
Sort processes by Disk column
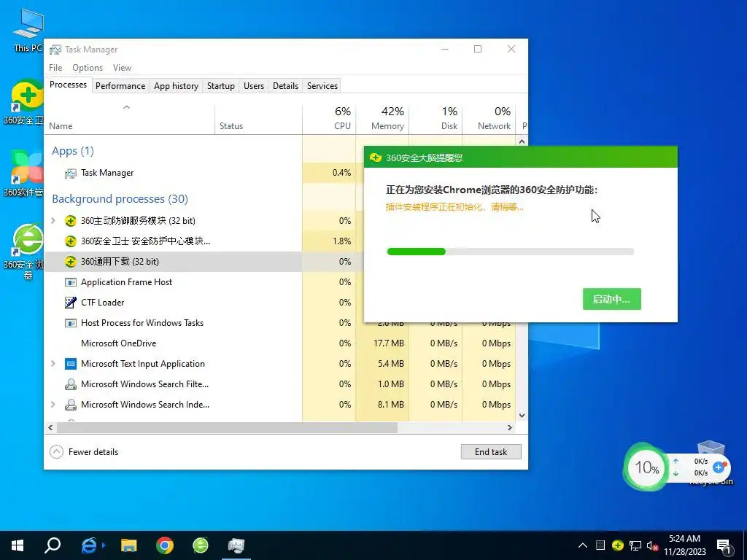tap(436, 118)
